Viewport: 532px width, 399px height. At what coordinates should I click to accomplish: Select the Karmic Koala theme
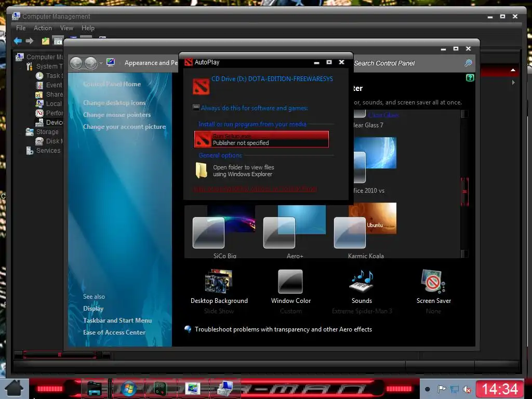click(x=365, y=231)
